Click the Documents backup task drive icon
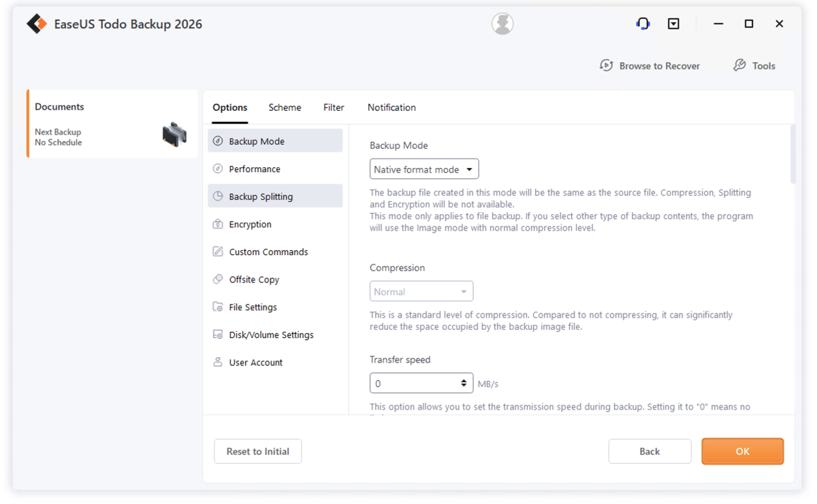This screenshot has height=504, width=817. coord(174,134)
